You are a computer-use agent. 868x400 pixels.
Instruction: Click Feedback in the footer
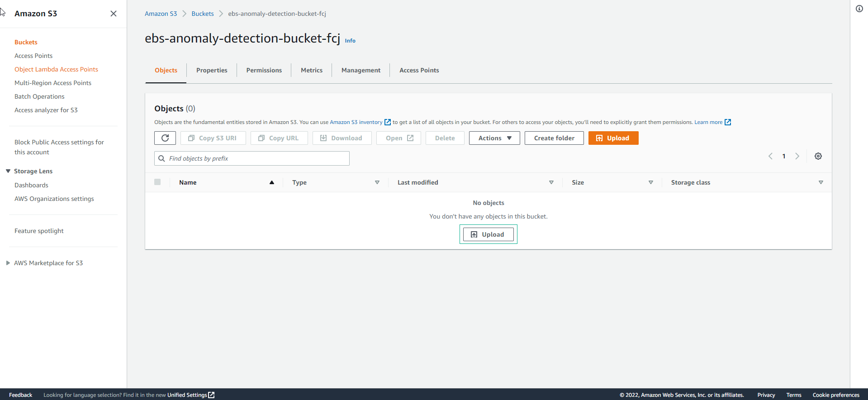click(20, 395)
